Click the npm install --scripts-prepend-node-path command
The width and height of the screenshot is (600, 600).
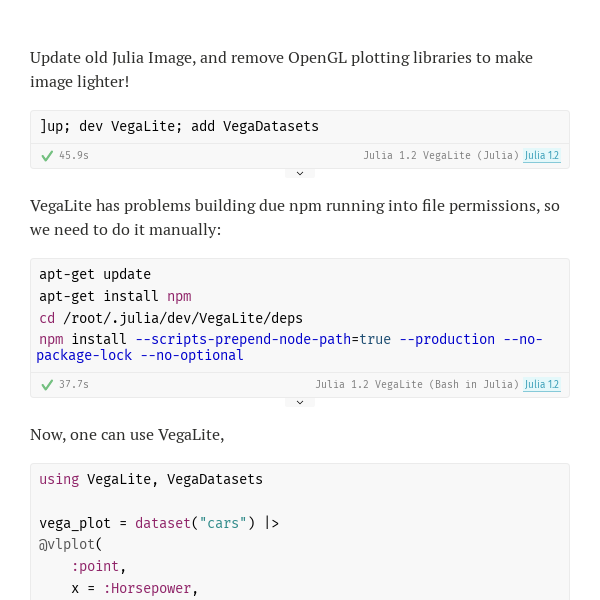pyautogui.click(x=290, y=347)
